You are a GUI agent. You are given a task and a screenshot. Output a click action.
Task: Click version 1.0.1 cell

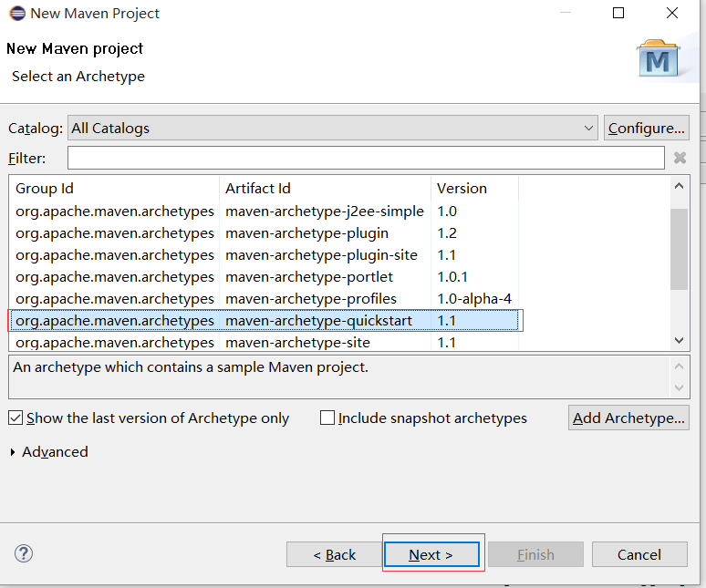click(452, 277)
